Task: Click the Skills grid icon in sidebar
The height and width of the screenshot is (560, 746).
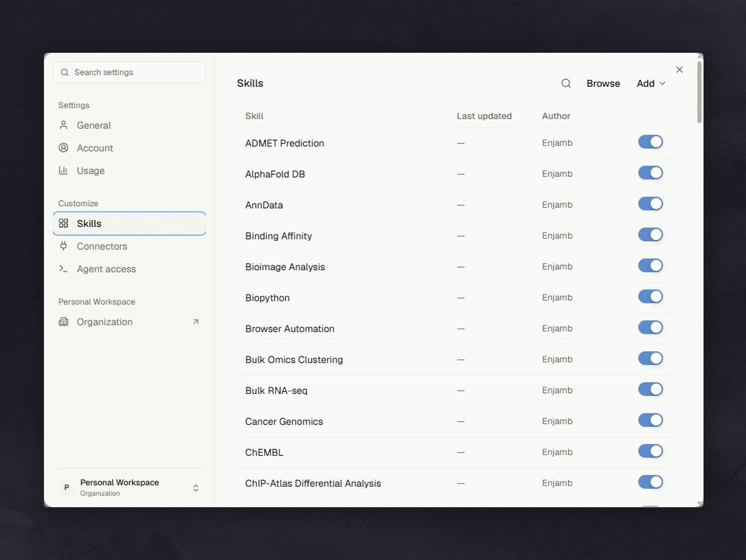Action: point(63,223)
